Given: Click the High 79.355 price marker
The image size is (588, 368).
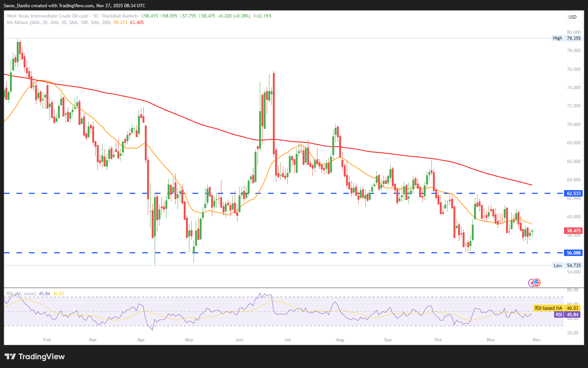Looking at the screenshot, I should point(567,38).
